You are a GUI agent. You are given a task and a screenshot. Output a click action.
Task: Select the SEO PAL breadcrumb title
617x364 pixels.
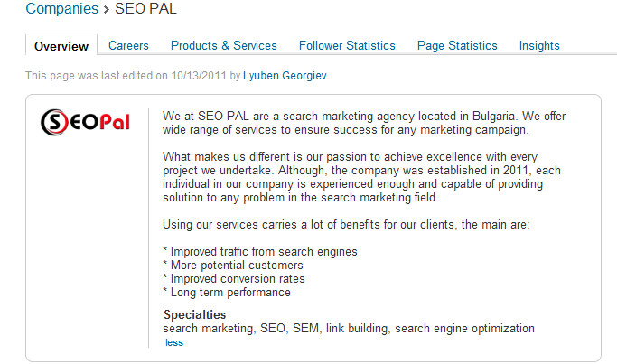[145, 9]
